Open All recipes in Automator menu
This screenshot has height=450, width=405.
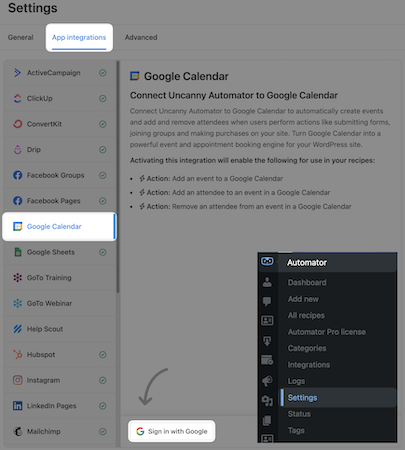tap(306, 315)
